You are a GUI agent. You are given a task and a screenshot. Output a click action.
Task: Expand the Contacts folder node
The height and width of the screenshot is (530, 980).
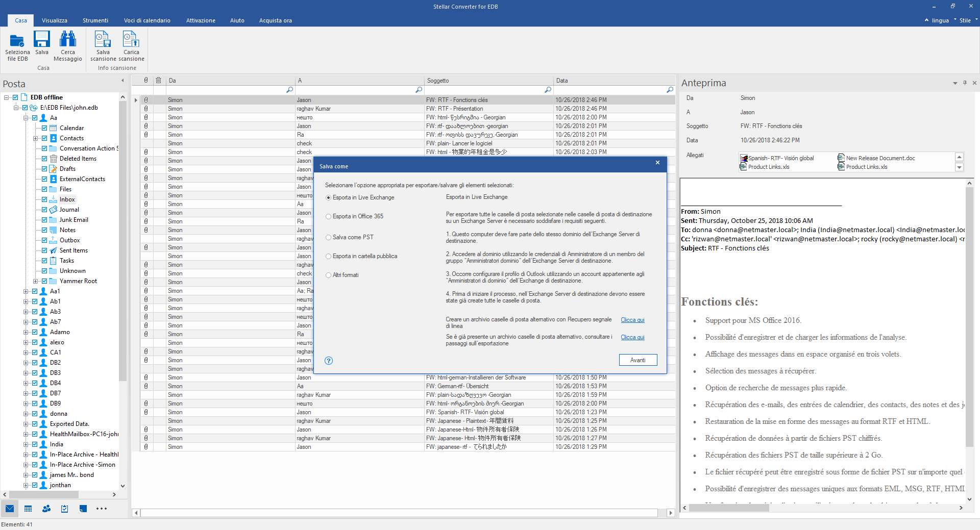click(x=36, y=138)
